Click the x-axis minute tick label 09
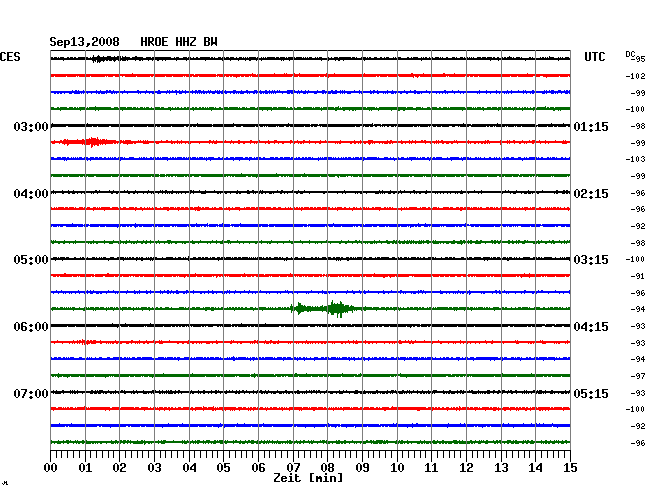The height and width of the screenshot is (494, 650). pos(362,467)
